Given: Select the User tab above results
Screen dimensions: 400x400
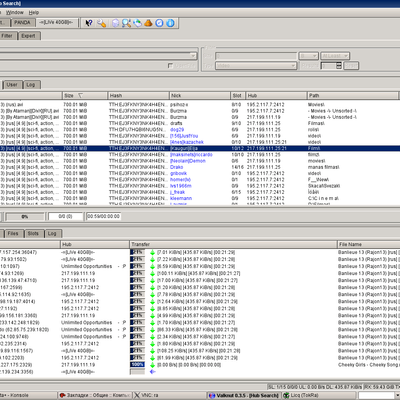Looking at the screenshot, I should pos(12,85).
